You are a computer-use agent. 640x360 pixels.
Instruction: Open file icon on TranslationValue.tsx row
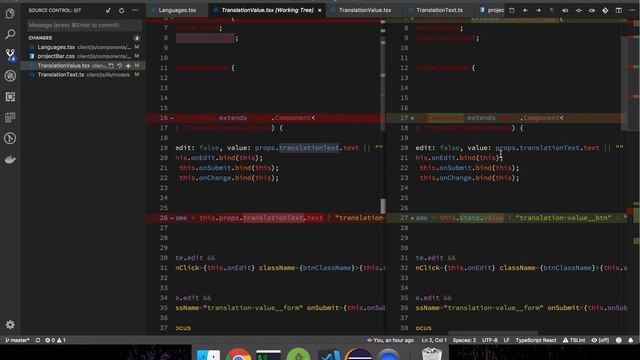coord(111,65)
